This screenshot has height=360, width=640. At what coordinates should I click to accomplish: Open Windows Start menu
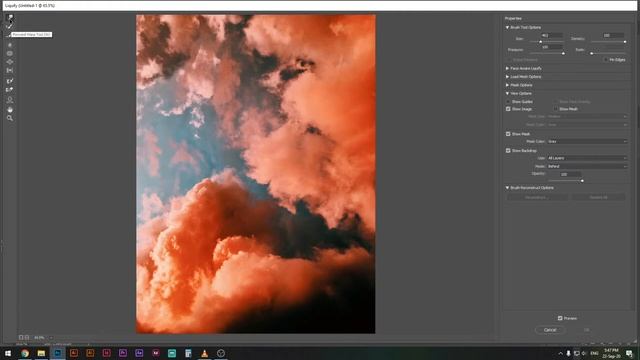(8, 353)
